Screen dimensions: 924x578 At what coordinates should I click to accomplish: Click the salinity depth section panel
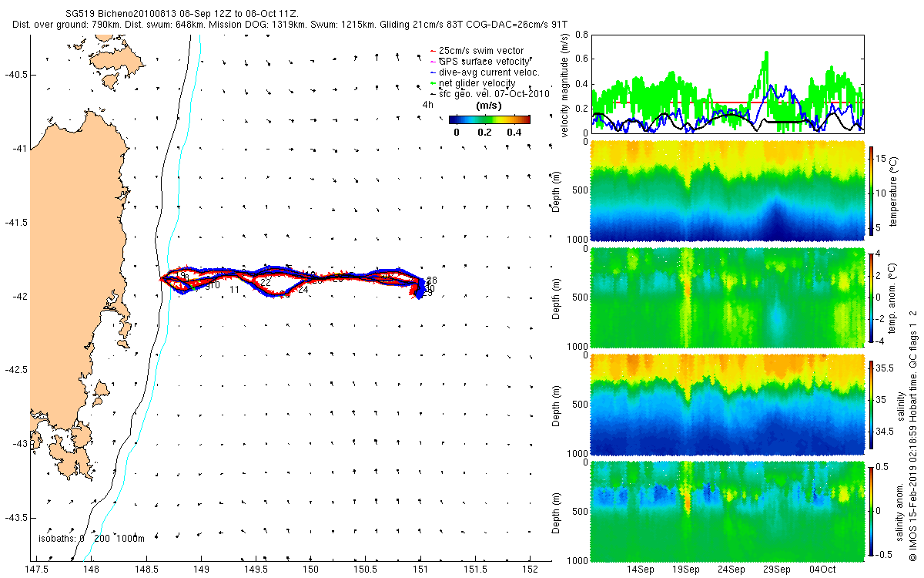coord(728,404)
